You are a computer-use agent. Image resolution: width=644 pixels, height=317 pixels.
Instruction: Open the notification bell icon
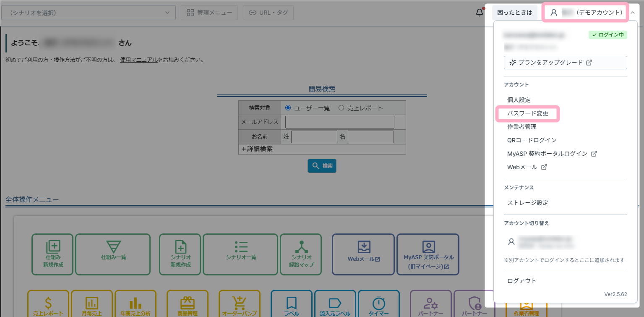pyautogui.click(x=480, y=13)
